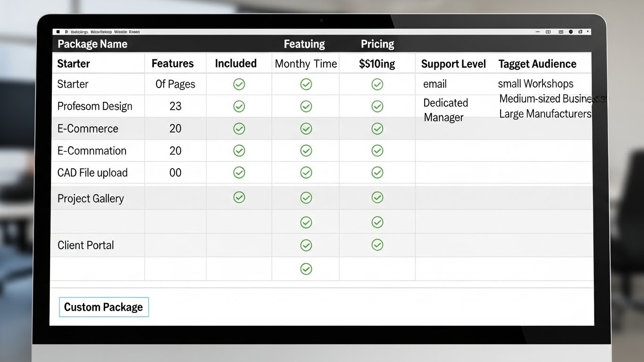
Task: Click $S10ing checkmark for Profesom Design row
Action: [x=377, y=107]
